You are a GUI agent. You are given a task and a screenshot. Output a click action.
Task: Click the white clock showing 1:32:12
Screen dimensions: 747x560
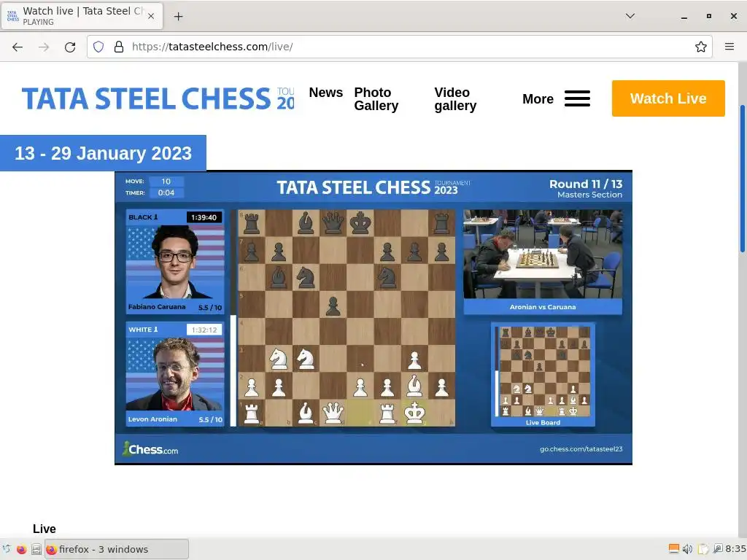click(x=204, y=330)
